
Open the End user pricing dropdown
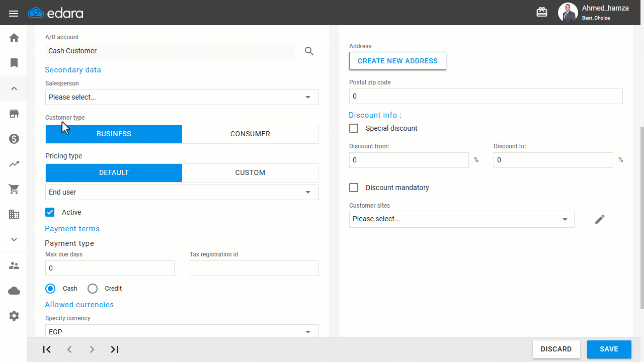coord(182,192)
